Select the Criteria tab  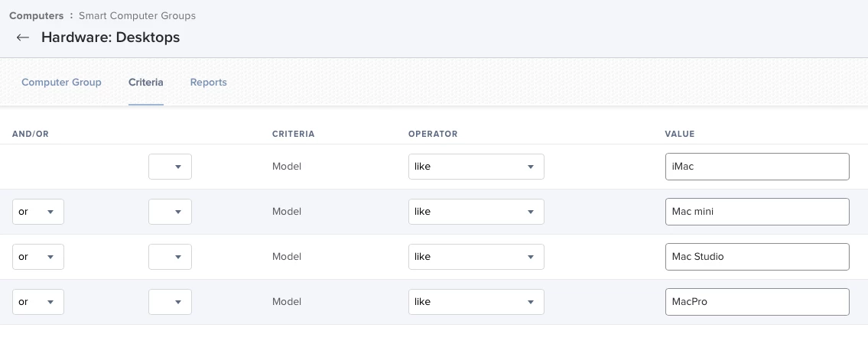click(x=145, y=82)
